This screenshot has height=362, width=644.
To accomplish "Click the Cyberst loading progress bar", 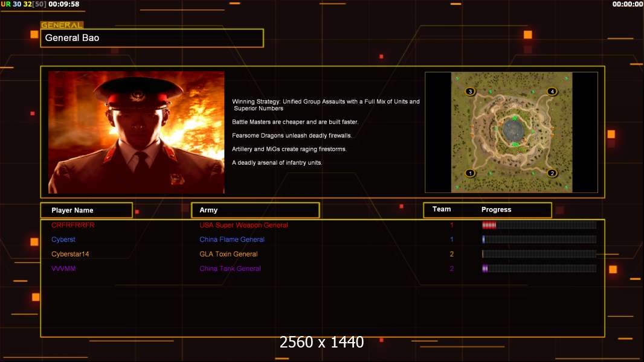I will coord(539,240).
